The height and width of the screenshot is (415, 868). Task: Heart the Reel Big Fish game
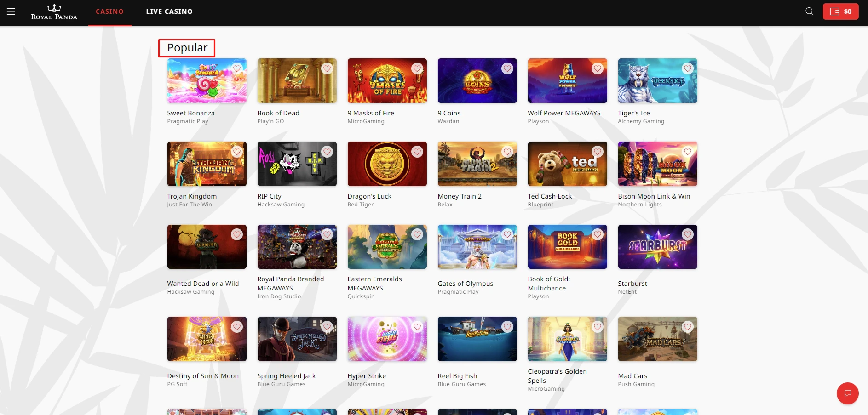coord(507,327)
